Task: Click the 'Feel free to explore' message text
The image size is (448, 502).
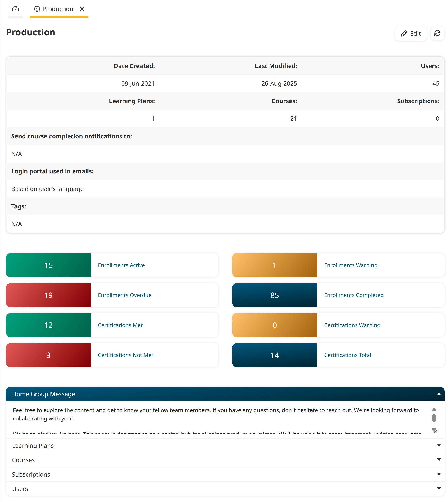Action: point(216,414)
